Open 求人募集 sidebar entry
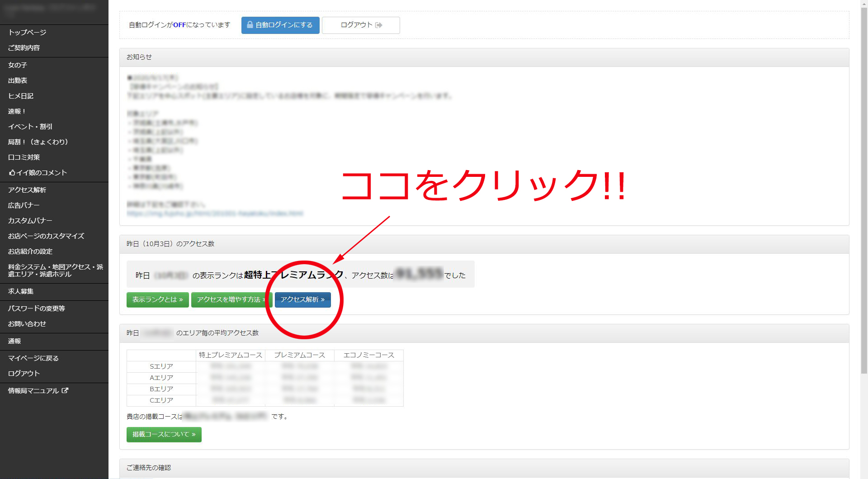The height and width of the screenshot is (479, 868). pyautogui.click(x=21, y=291)
